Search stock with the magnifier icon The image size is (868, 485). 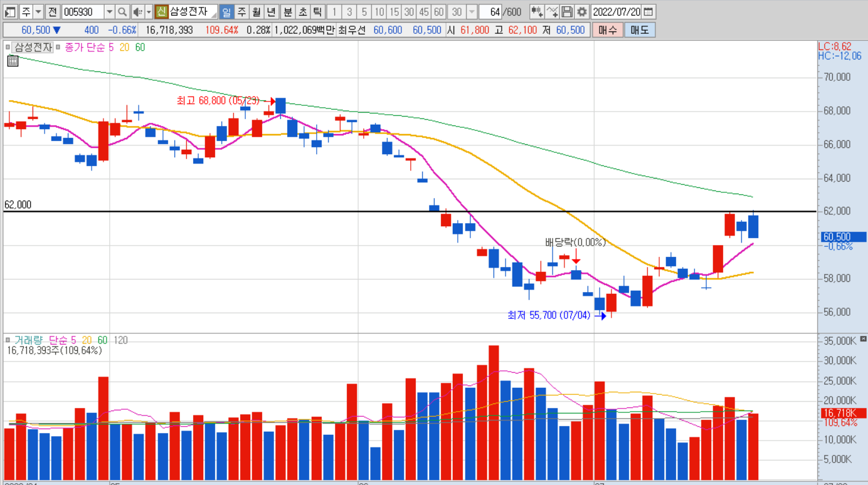[x=123, y=12]
